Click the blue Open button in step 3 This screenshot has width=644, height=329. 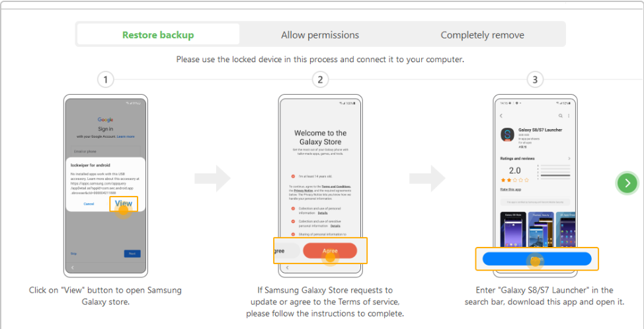click(x=536, y=259)
